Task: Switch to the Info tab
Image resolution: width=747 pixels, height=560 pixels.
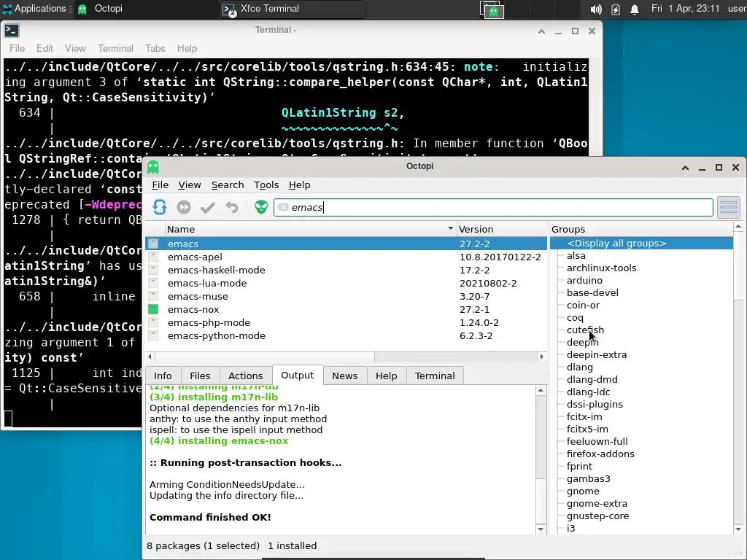Action: click(163, 376)
